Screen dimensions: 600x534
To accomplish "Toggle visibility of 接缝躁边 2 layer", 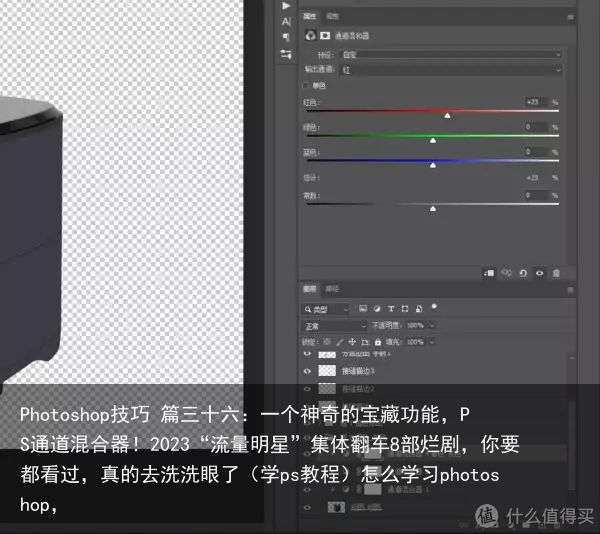I will 307,389.
